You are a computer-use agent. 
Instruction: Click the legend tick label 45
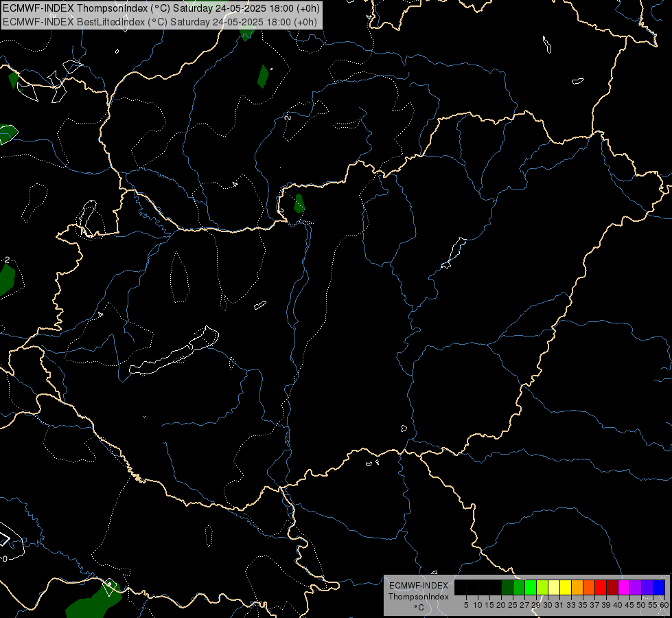[x=630, y=605]
